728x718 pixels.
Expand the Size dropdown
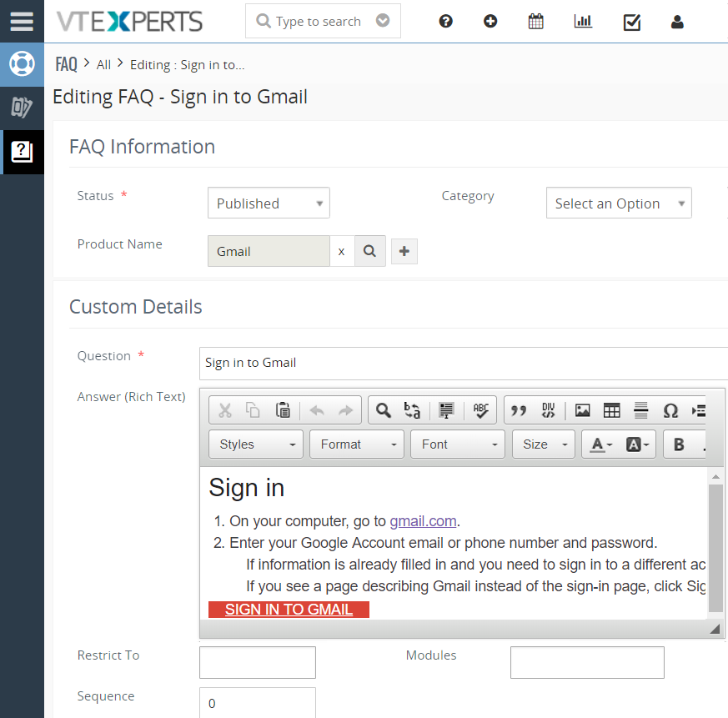(x=543, y=444)
